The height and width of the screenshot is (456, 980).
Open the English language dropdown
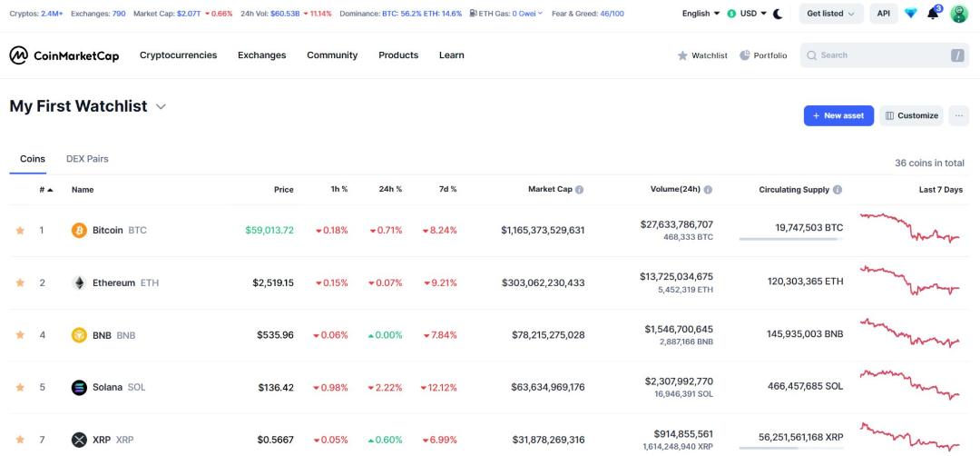point(701,13)
